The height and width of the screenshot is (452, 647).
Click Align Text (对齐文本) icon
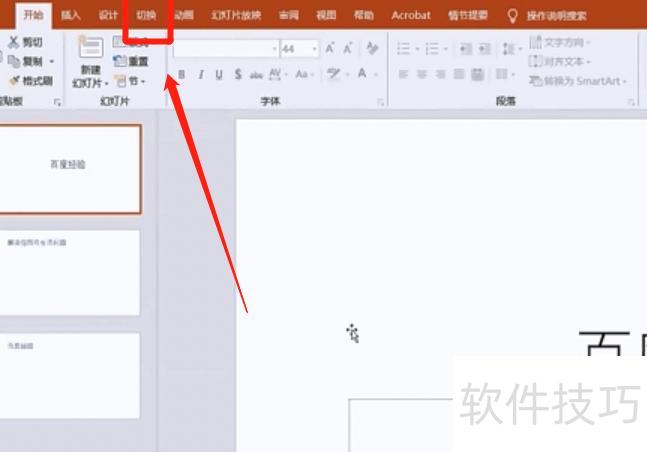(x=535, y=62)
